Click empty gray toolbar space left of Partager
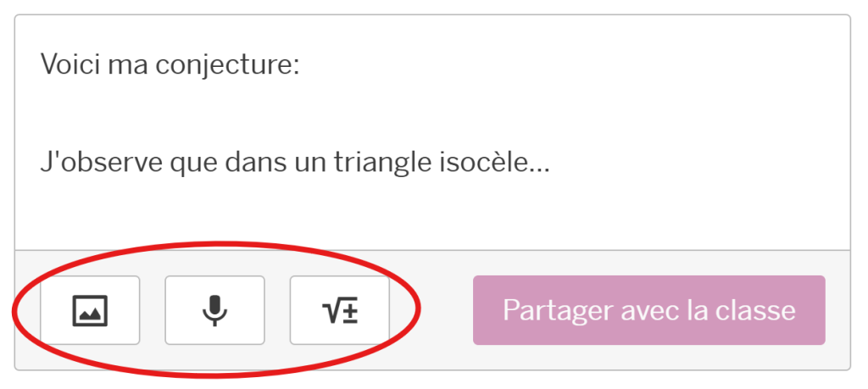The height and width of the screenshot is (389, 868). pos(431,310)
